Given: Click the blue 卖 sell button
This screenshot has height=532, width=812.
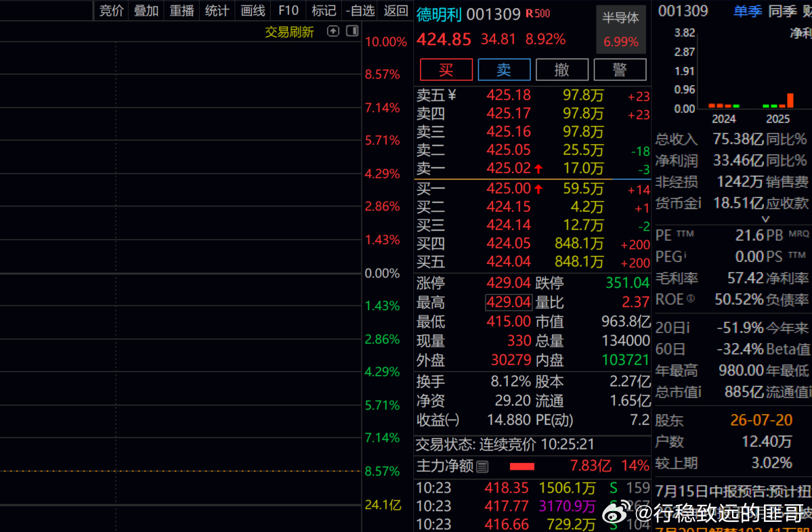Looking at the screenshot, I should [504, 69].
